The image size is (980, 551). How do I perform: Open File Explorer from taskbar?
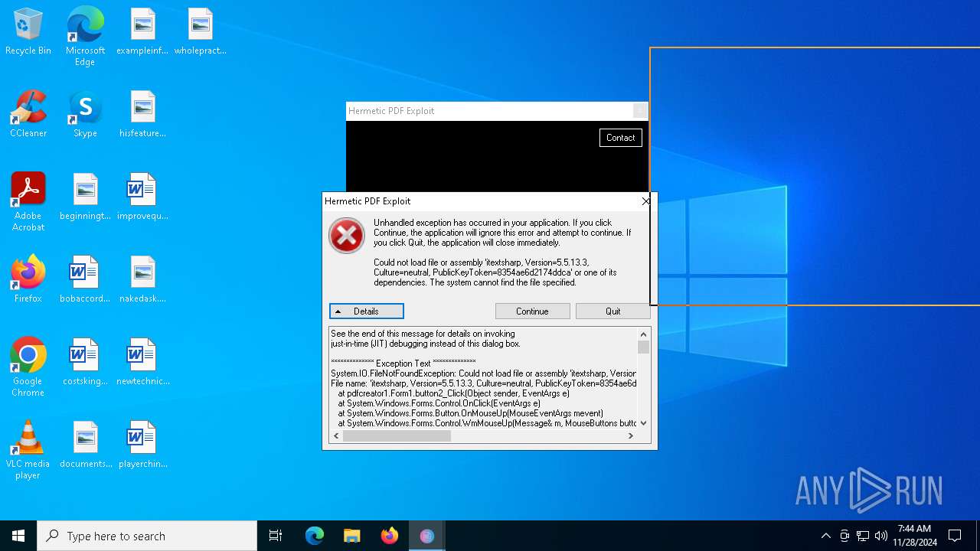click(351, 536)
